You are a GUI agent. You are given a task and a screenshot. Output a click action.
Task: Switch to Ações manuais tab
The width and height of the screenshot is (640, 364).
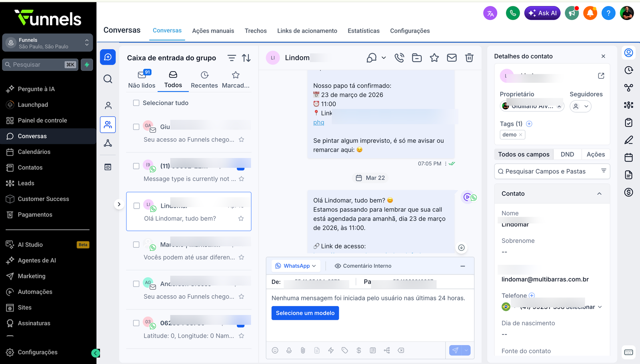[213, 31]
